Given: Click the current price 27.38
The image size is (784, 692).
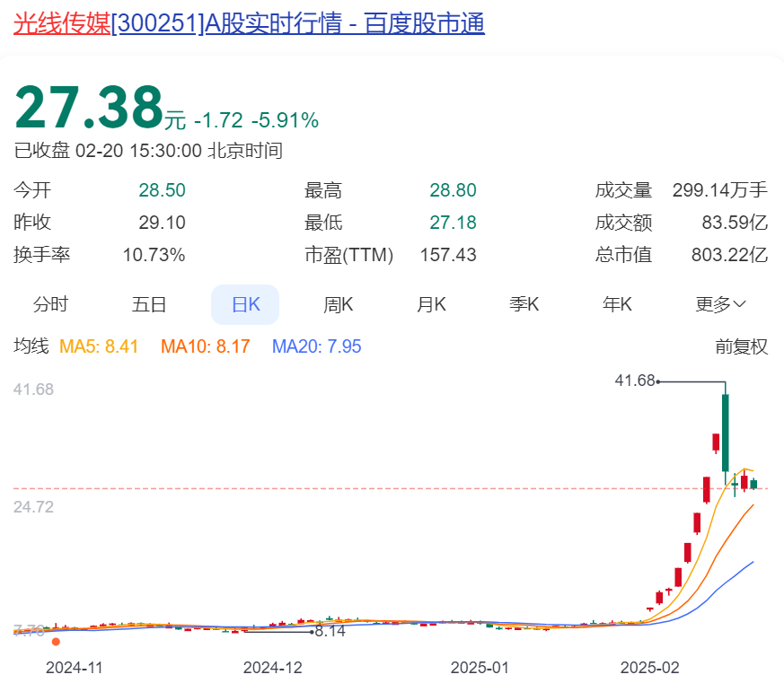Looking at the screenshot, I should tap(89, 107).
